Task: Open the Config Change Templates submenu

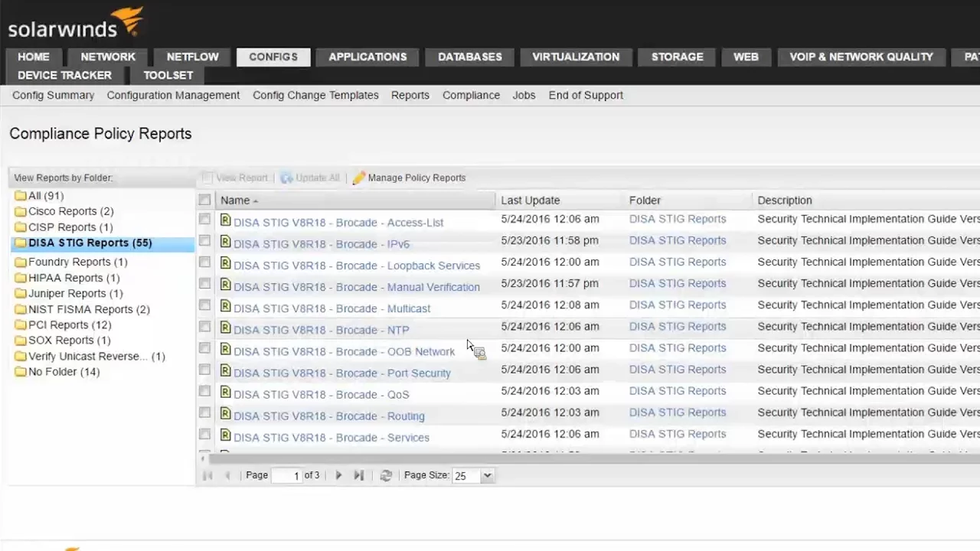Action: [x=315, y=95]
